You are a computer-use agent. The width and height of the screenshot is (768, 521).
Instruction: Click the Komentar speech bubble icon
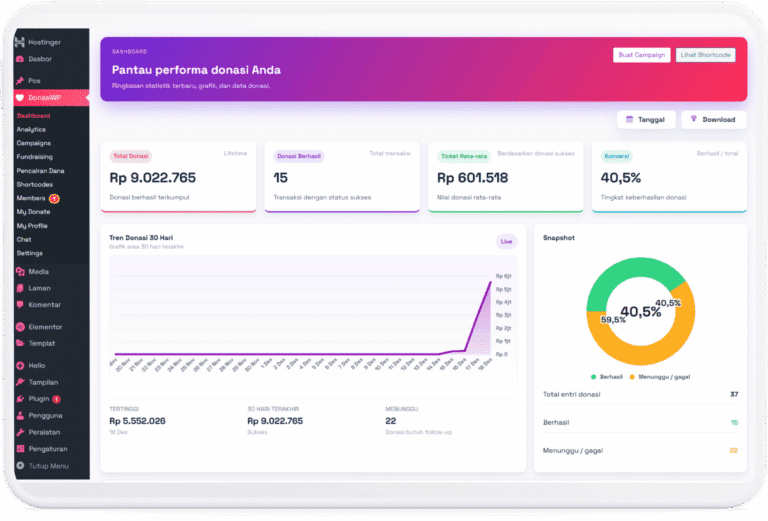pos(20,304)
